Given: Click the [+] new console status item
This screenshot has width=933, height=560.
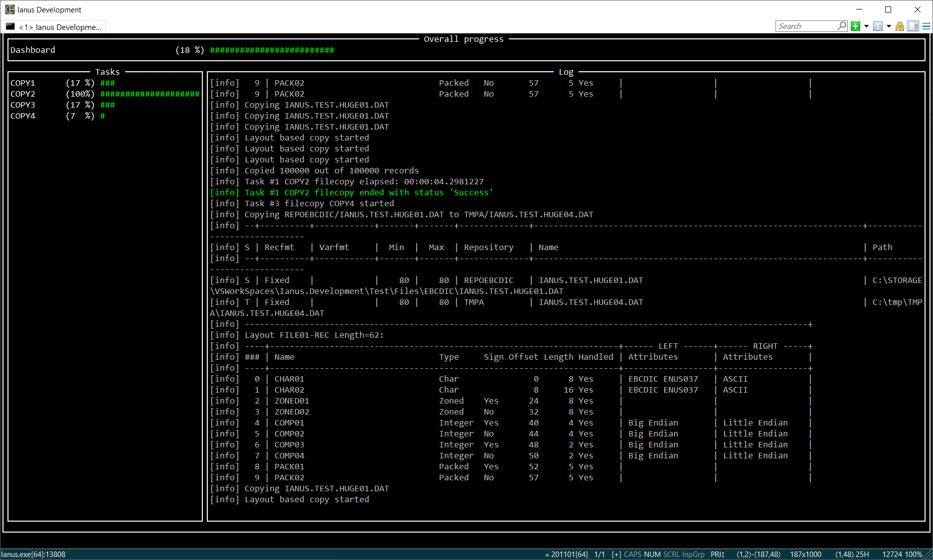Looking at the screenshot, I should click(617, 555).
